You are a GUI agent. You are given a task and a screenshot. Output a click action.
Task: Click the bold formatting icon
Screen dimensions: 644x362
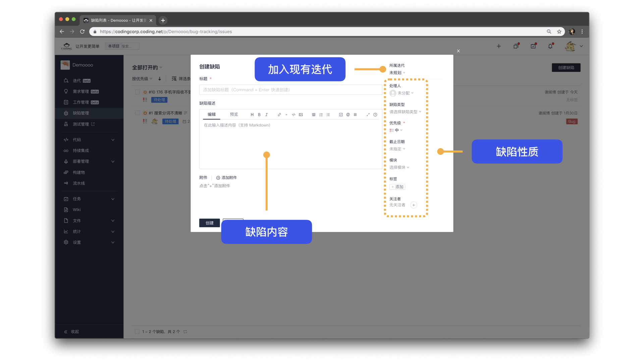pyautogui.click(x=259, y=115)
